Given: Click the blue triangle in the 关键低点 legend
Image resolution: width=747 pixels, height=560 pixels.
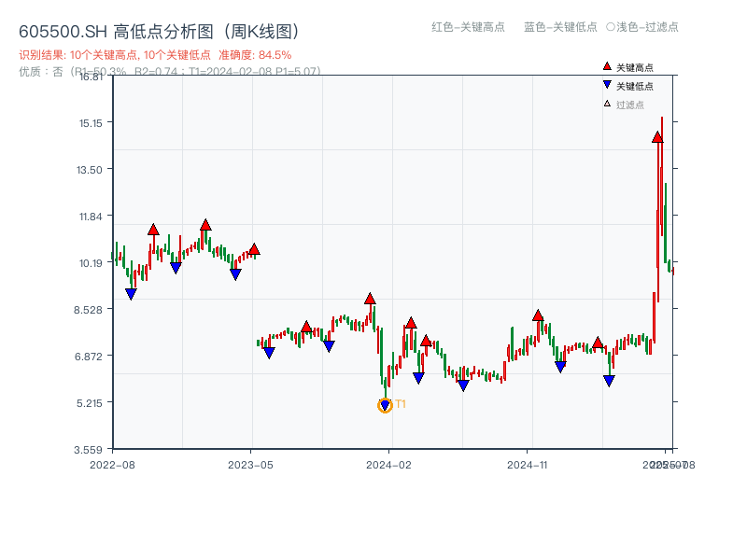Looking at the screenshot, I should pos(607,85).
